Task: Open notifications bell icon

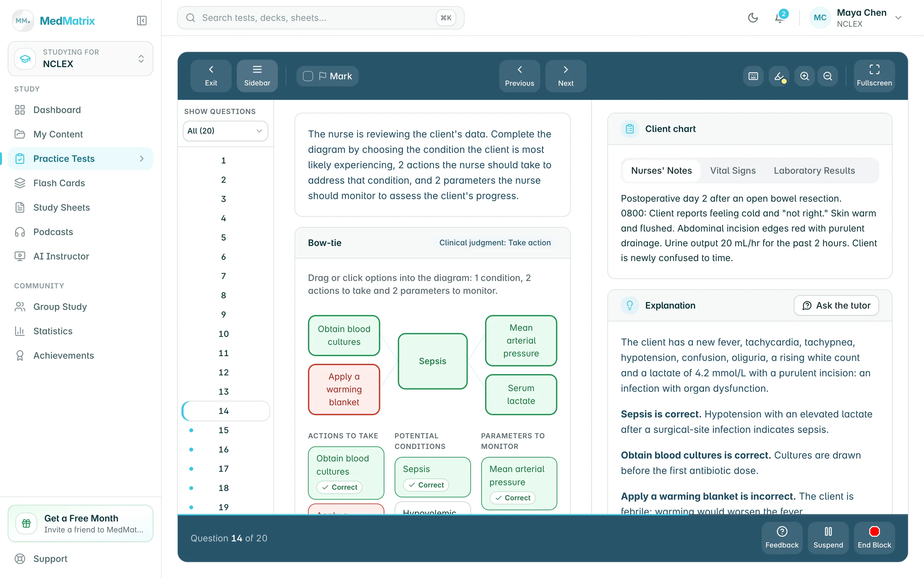Action: point(780,18)
